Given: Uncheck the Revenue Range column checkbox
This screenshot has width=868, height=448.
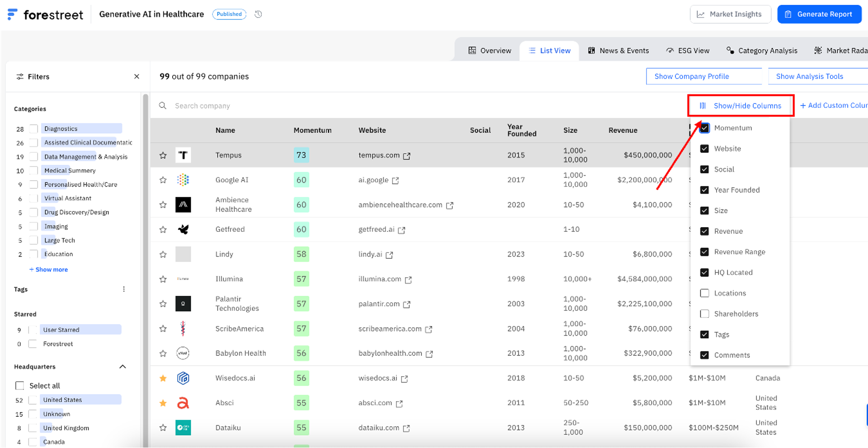Looking at the screenshot, I should coord(704,252).
